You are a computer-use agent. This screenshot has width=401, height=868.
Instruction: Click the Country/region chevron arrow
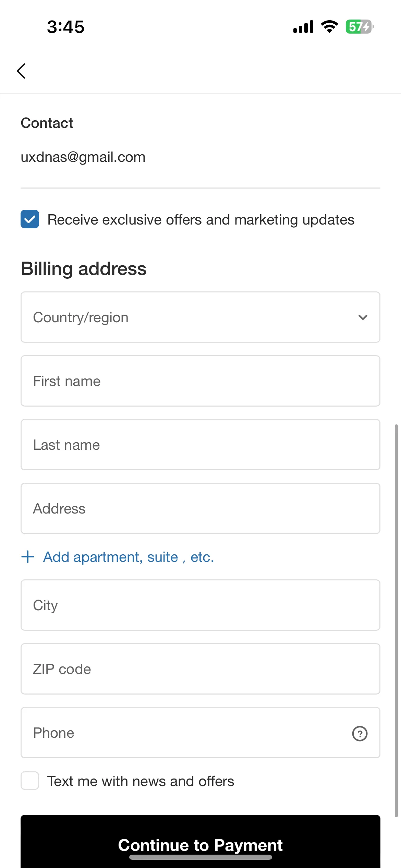pyautogui.click(x=363, y=317)
